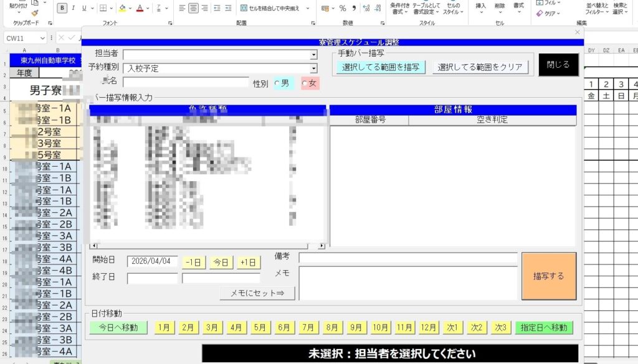Click the 4月 month navigation button

tap(236, 327)
